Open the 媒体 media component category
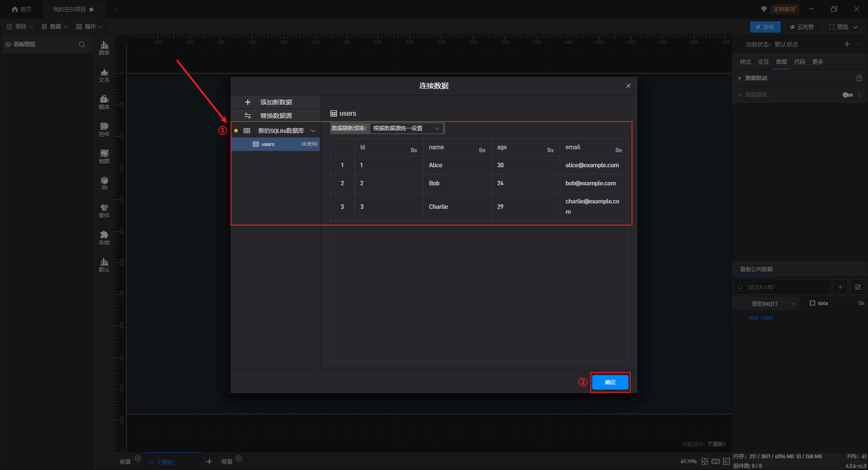This screenshot has height=470, width=868. (104, 102)
